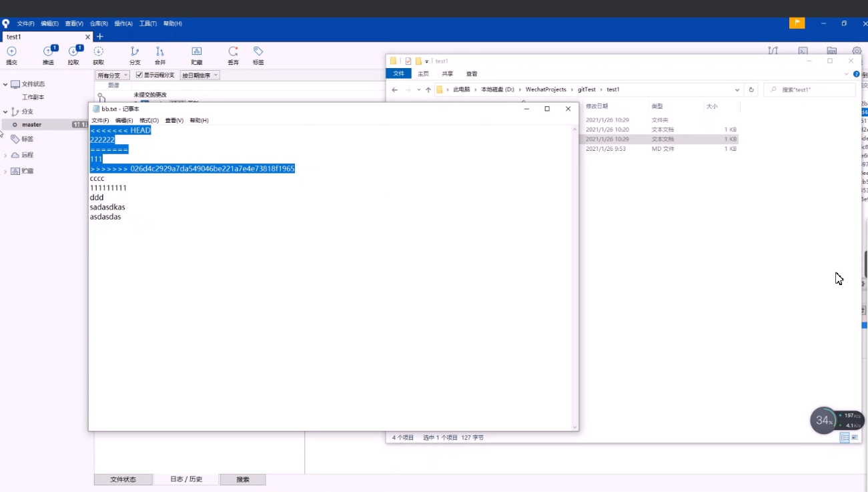Screen dimensions: 868x492
Task: Open the SourceTree settings gear icon
Action: point(857,51)
